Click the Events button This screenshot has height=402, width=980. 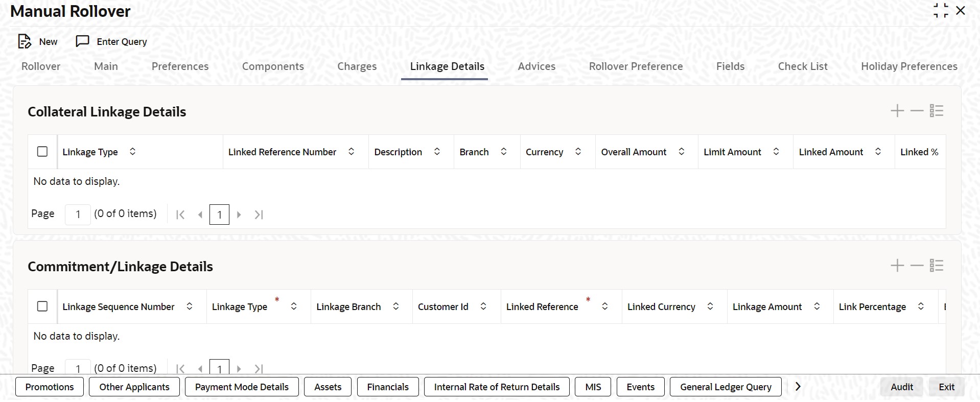point(641,387)
